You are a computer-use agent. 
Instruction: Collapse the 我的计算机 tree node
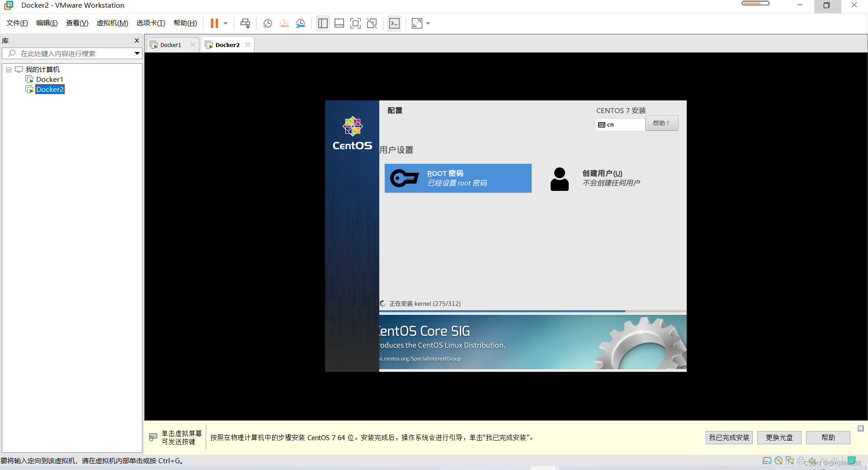click(9, 70)
